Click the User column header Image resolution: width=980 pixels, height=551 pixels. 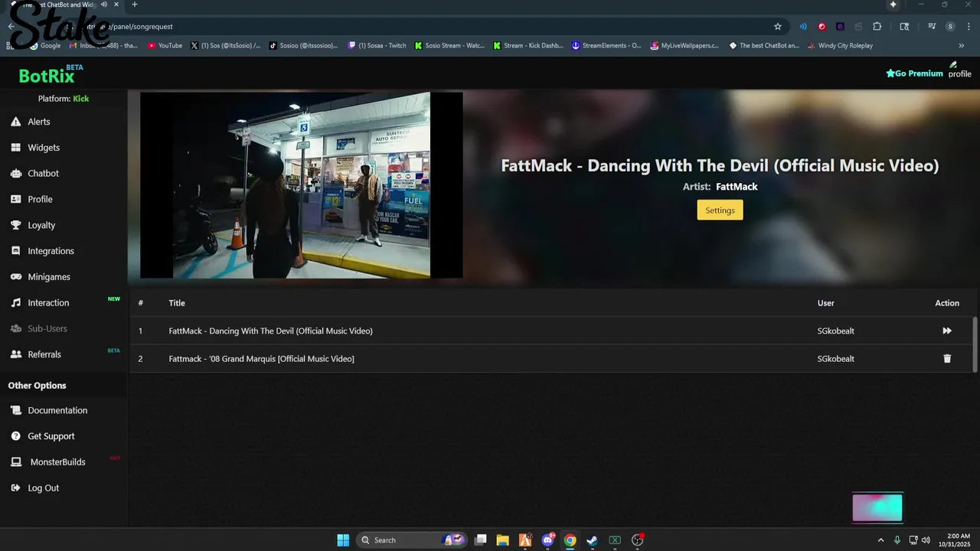click(x=825, y=303)
